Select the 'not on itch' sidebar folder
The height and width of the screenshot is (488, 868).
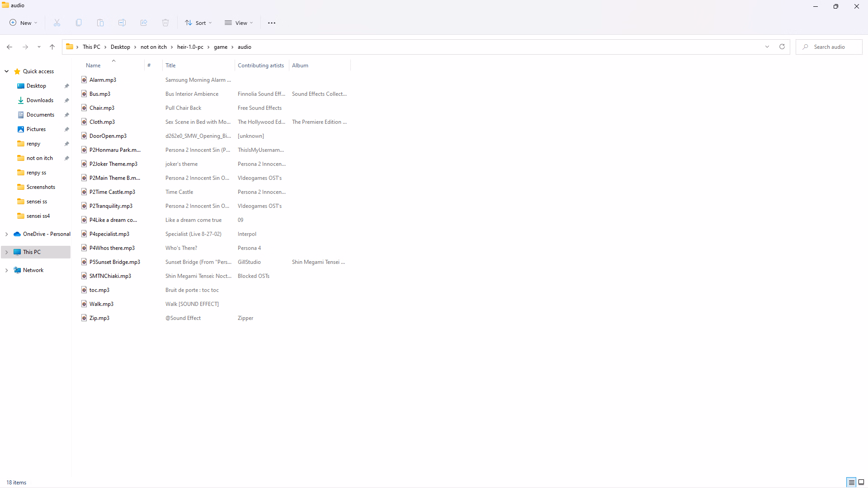(x=40, y=158)
